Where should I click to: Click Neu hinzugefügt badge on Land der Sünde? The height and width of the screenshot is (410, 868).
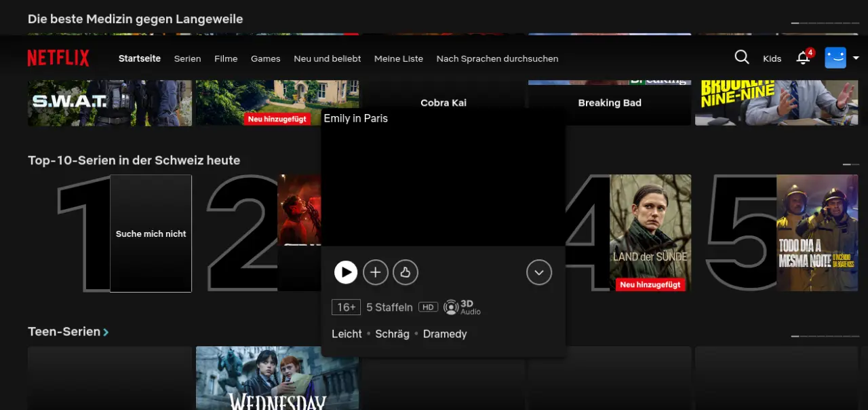(650, 284)
